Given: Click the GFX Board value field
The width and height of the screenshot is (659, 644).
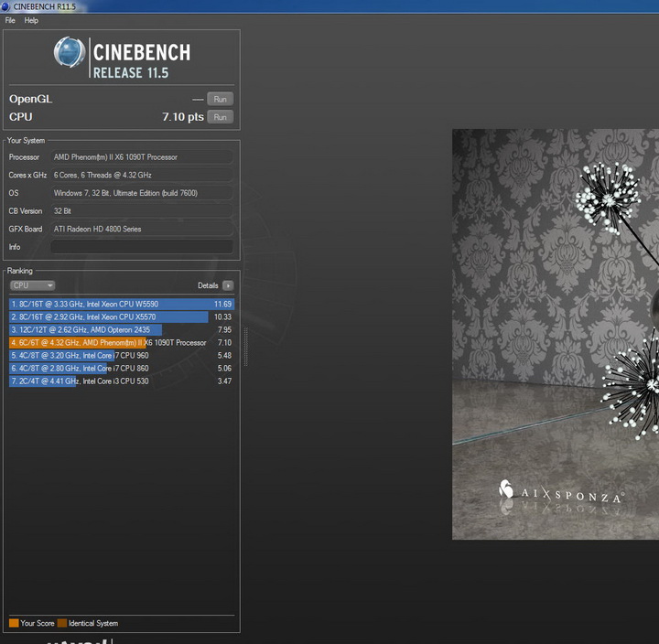Looking at the screenshot, I should coord(142,229).
